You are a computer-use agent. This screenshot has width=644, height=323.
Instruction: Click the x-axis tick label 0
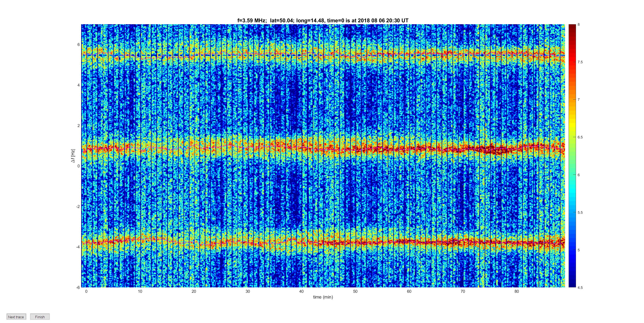86,291
